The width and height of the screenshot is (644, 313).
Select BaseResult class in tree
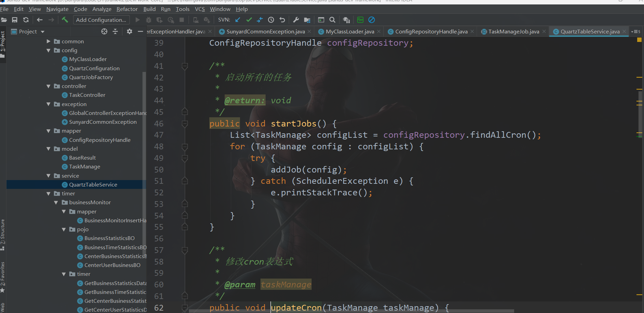tap(83, 158)
